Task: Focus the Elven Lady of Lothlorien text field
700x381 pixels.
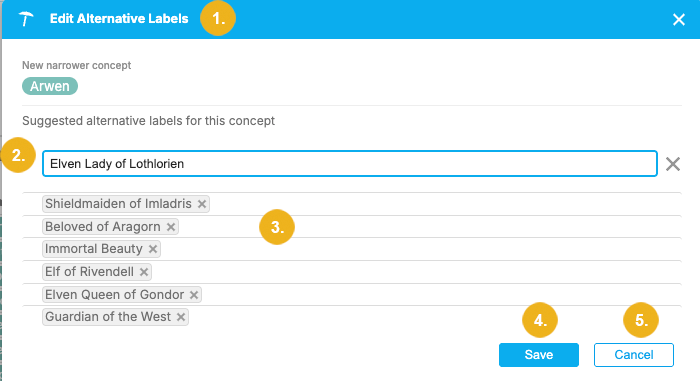Action: click(x=350, y=163)
